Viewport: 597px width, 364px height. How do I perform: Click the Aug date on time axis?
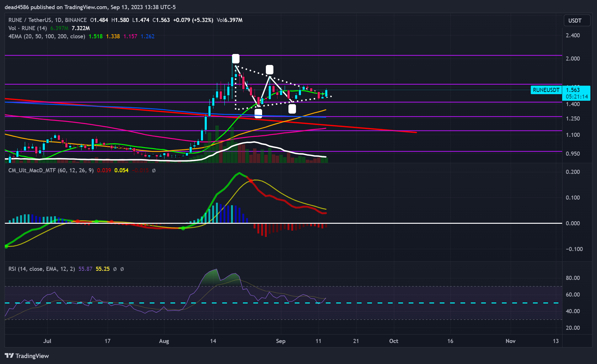tap(164, 341)
